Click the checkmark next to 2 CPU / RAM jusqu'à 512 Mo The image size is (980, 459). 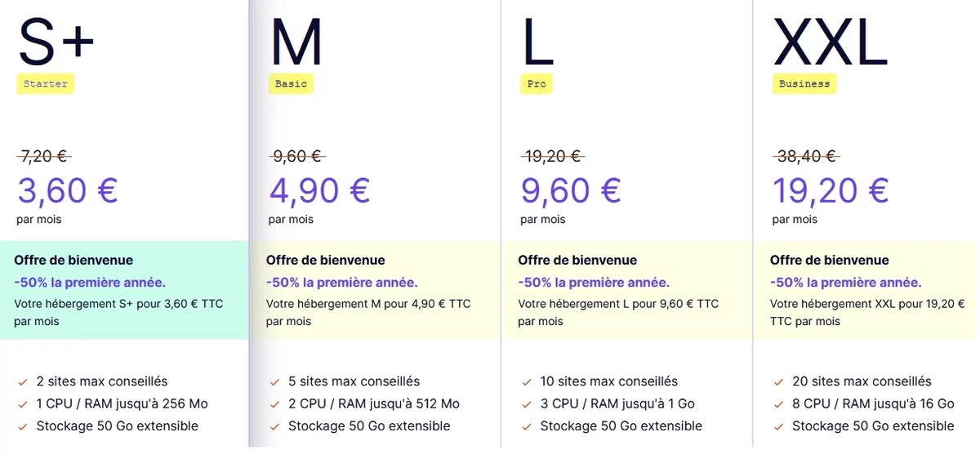(274, 404)
